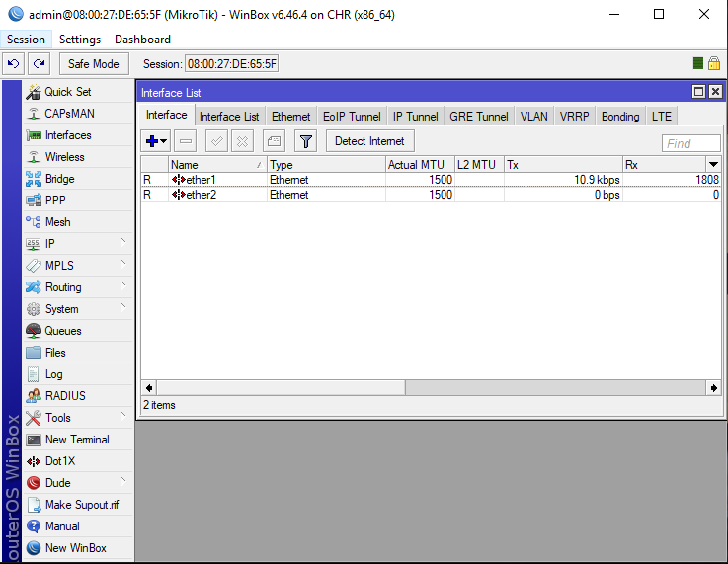This screenshot has height=564, width=728.
Task: Click the minus Remove button
Action: click(186, 141)
